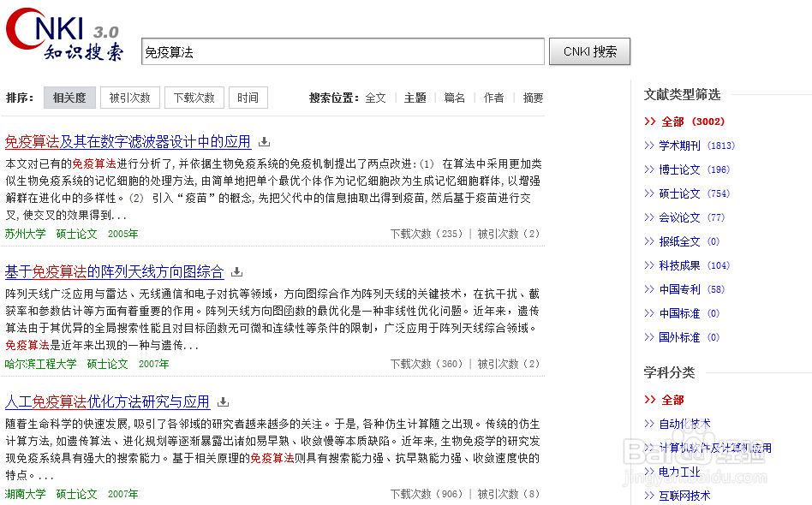Toggle sorting by 下载次数

click(x=194, y=97)
